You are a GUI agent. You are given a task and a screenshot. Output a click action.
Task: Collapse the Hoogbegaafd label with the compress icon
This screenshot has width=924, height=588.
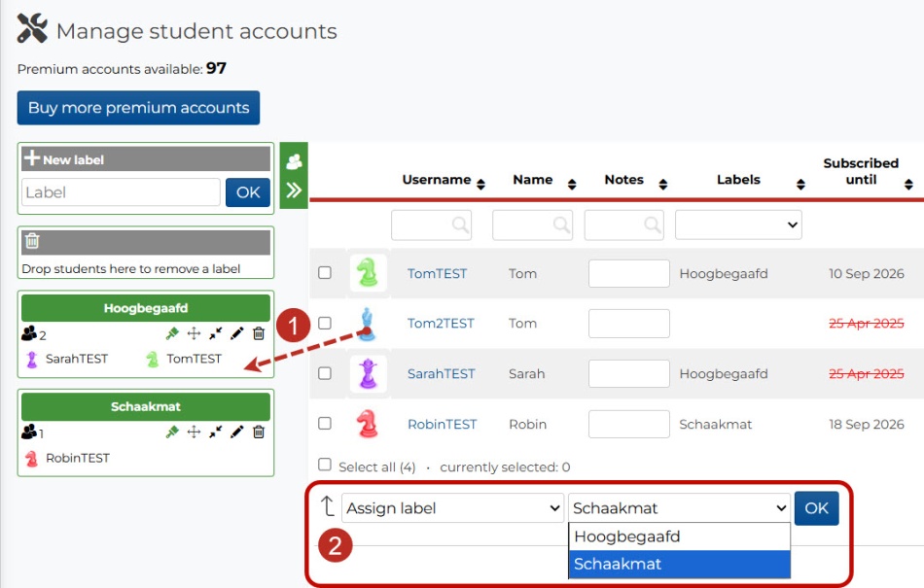[x=215, y=333]
